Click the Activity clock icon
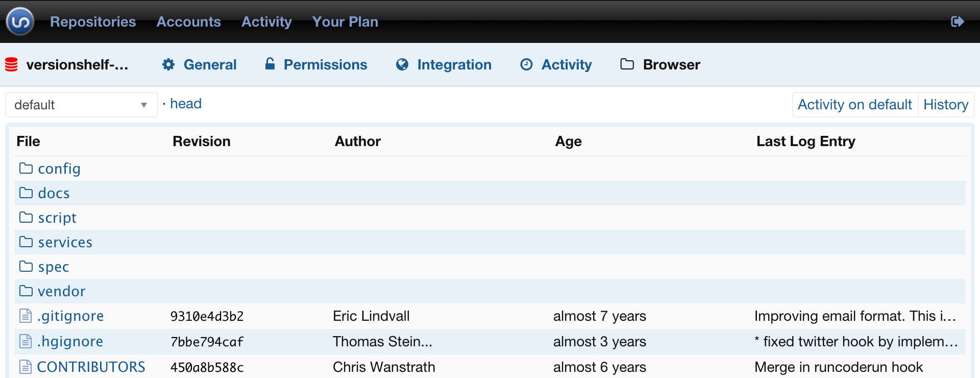This screenshot has height=378, width=980. coord(526,64)
